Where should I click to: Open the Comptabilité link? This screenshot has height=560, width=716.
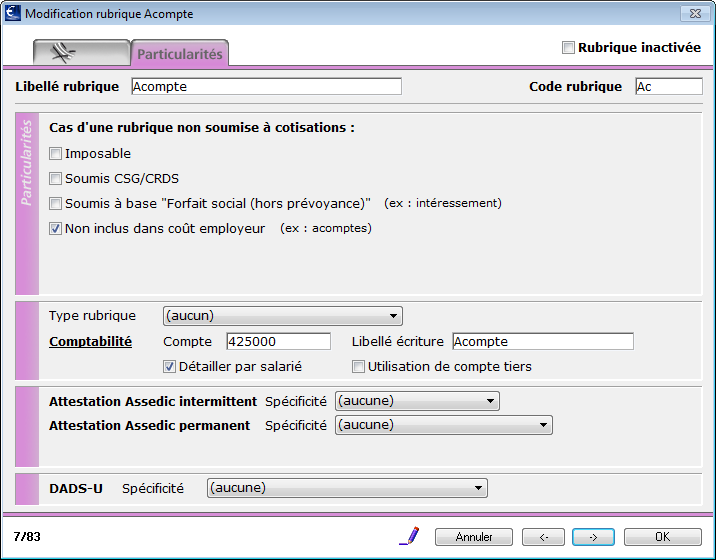click(x=90, y=342)
